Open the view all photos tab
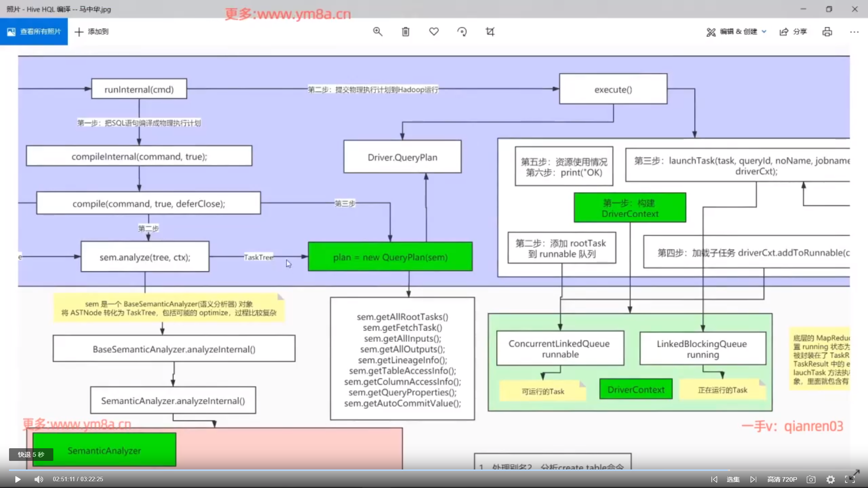This screenshot has height=488, width=868. tap(34, 32)
